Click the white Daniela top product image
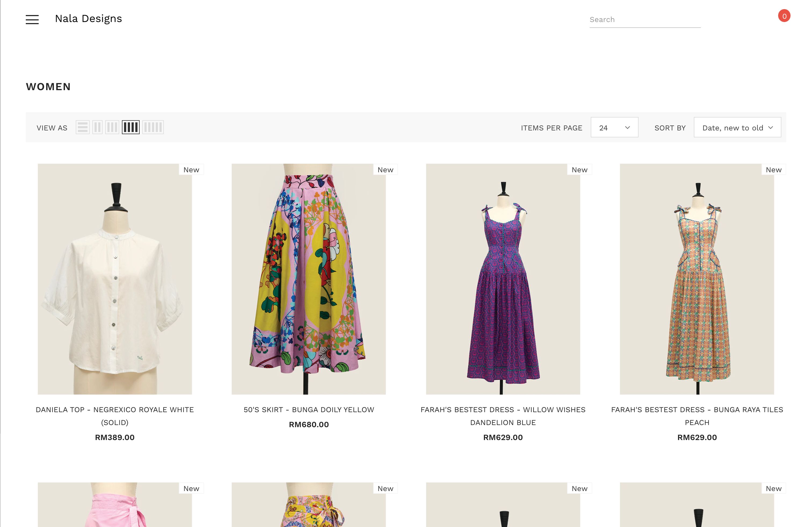Viewport: 812px width, 527px height. (x=115, y=279)
